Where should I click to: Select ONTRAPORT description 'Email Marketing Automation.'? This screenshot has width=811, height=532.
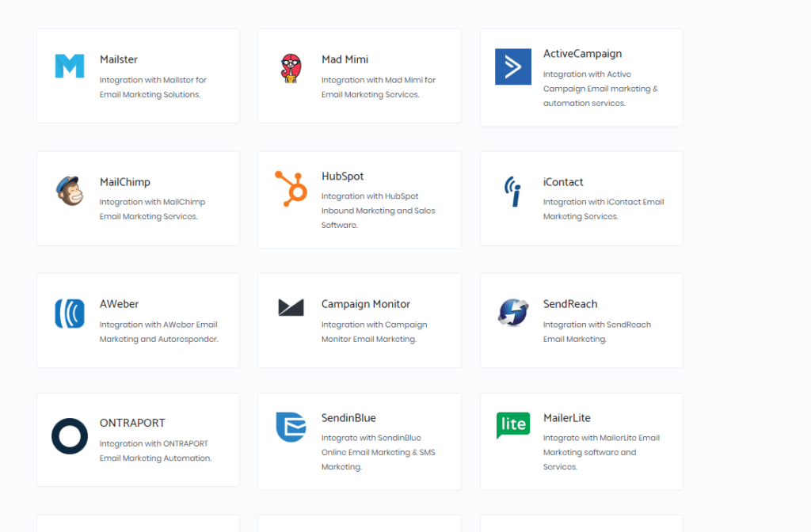pyautogui.click(x=156, y=450)
